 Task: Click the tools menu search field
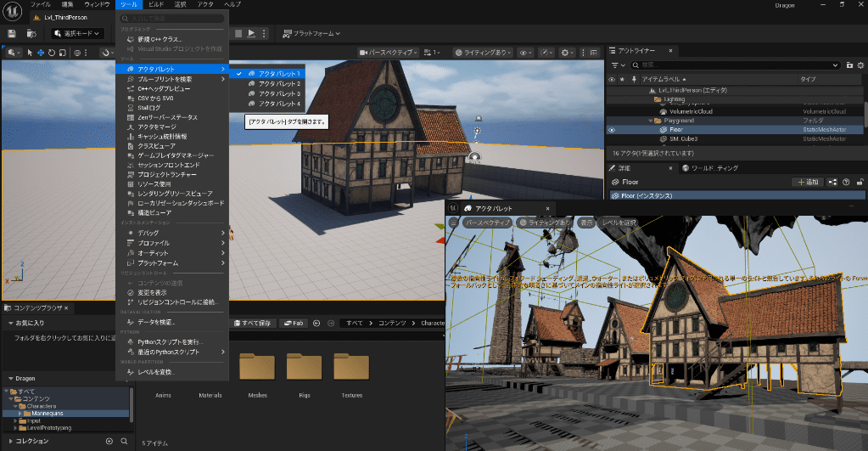coord(173,19)
